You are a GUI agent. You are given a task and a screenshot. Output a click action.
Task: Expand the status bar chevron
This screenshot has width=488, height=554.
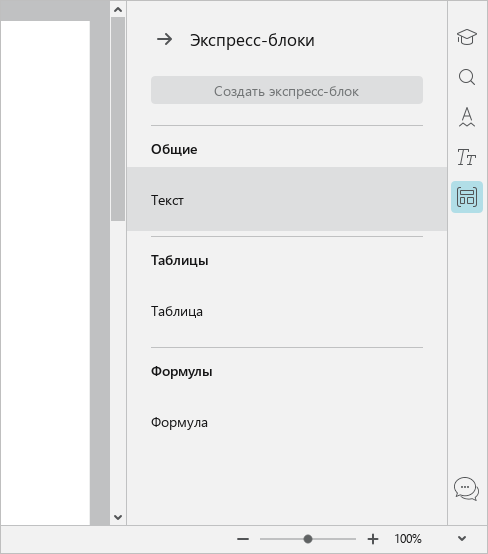point(462,539)
